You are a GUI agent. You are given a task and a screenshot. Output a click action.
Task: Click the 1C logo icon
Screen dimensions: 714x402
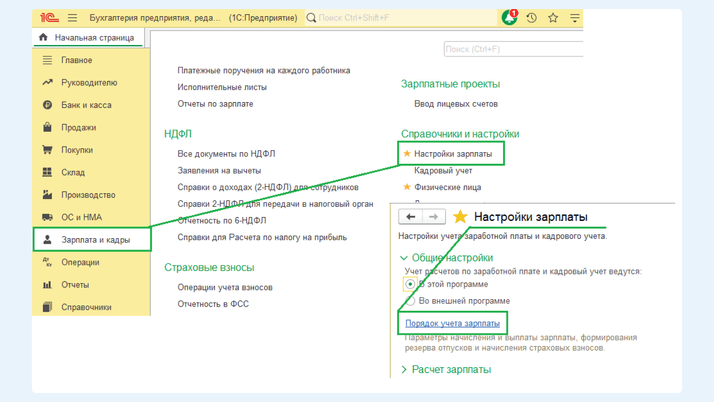(x=49, y=18)
